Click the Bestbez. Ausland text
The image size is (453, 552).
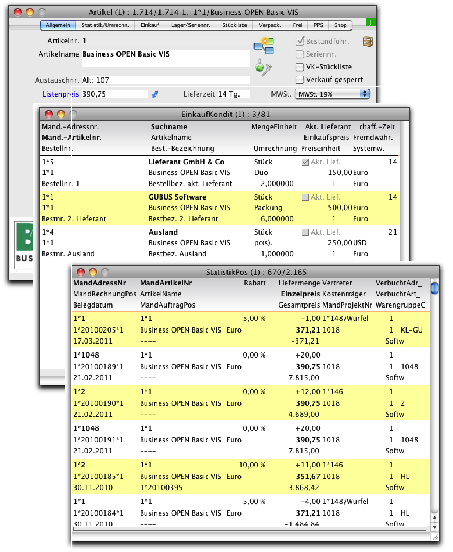click(x=177, y=254)
